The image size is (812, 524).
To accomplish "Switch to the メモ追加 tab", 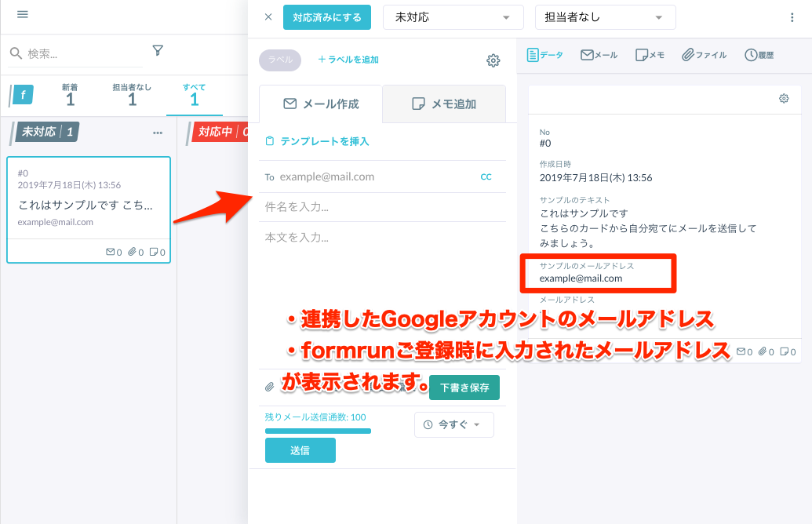I will click(444, 104).
